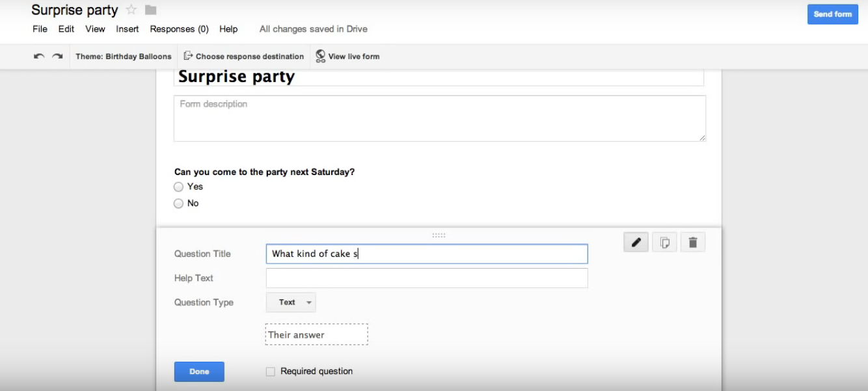This screenshot has width=868, height=391.
Task: Open the Insert menu
Action: (x=127, y=29)
